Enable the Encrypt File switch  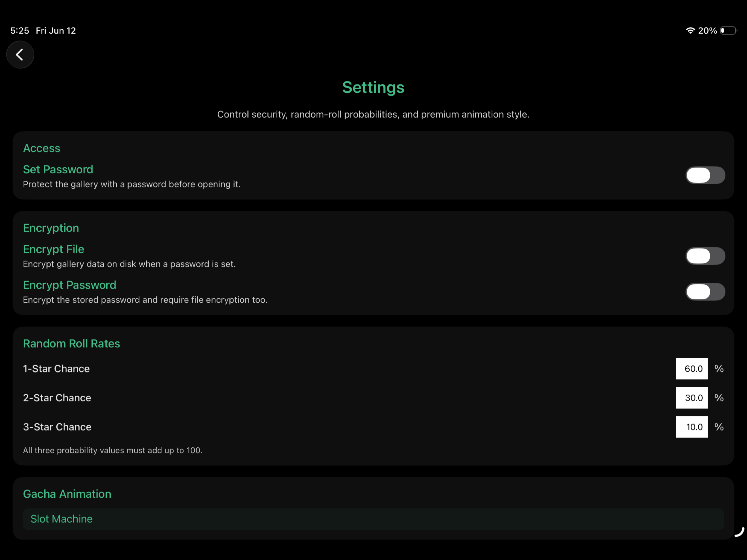(x=705, y=256)
